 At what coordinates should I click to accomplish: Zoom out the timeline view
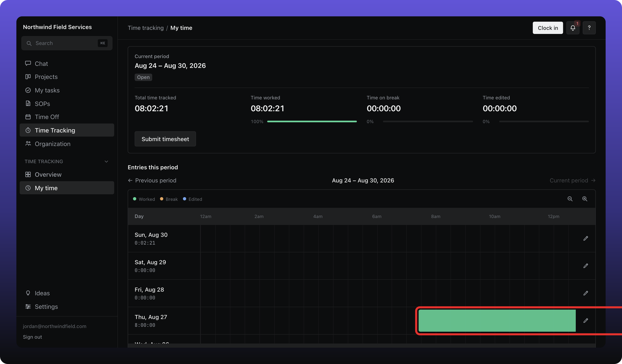point(570,199)
